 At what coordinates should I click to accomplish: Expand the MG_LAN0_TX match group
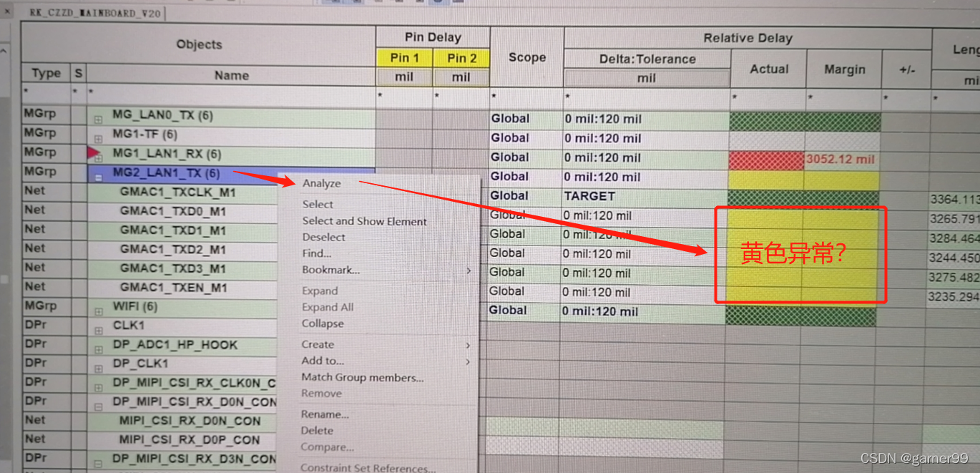[98, 120]
